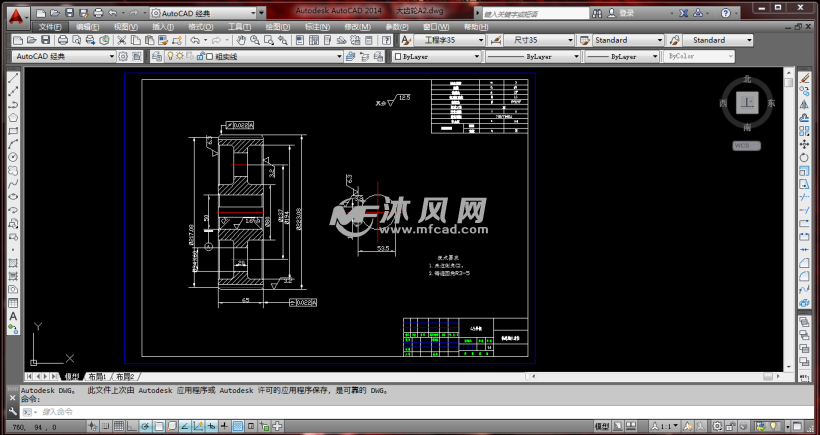
Task: Open the ByLayer color control
Action: [x=436, y=57]
